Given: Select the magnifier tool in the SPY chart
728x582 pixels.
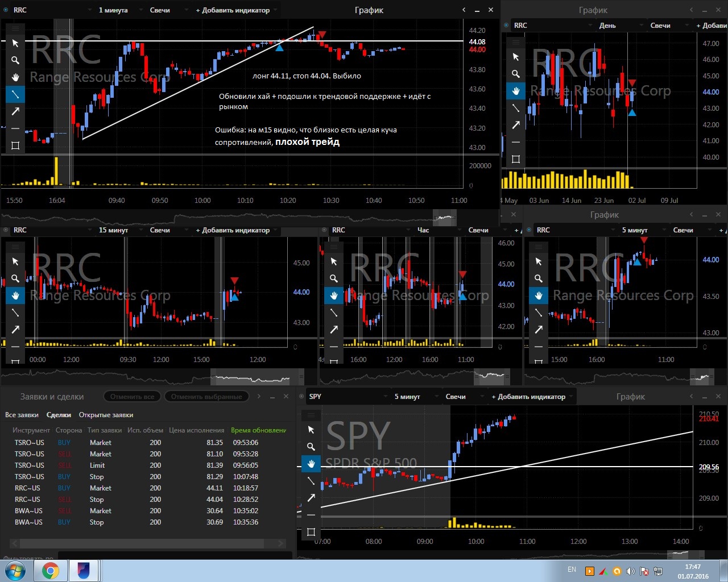Looking at the screenshot, I should click(x=311, y=447).
